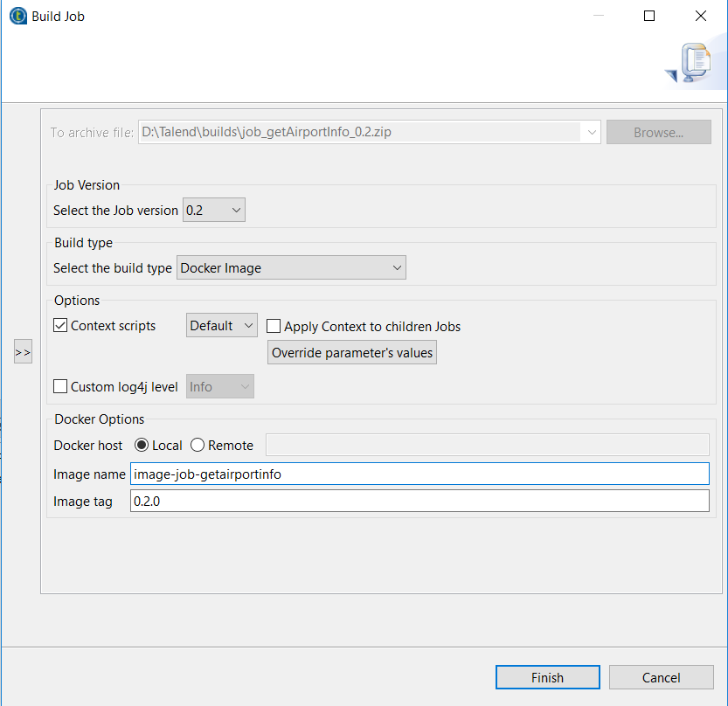
Task: Select the Local Docker host option
Action: click(142, 446)
